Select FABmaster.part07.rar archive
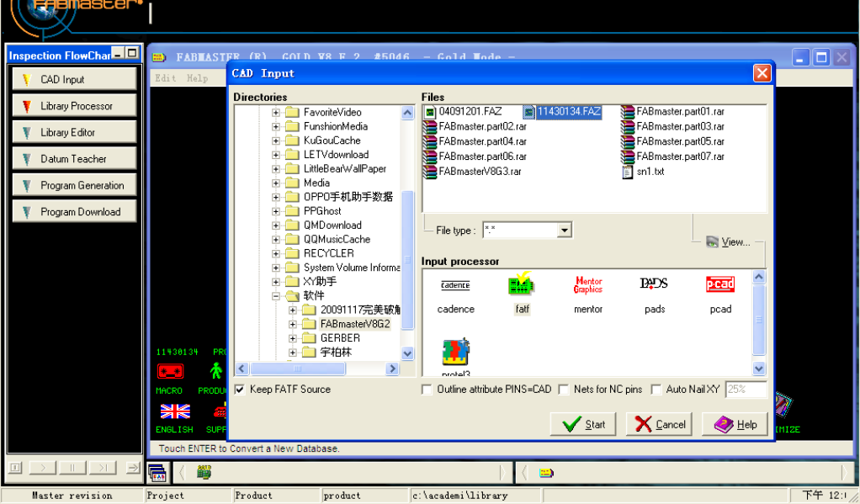The image size is (860, 504). (672, 157)
